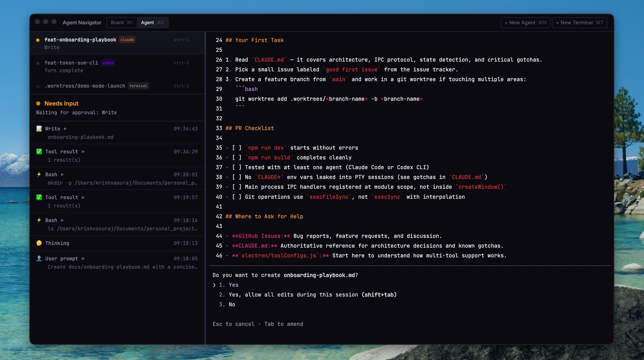Click the lightning bolt icon for mkdir Bash
The width and height of the screenshot is (644, 360).
(x=39, y=174)
